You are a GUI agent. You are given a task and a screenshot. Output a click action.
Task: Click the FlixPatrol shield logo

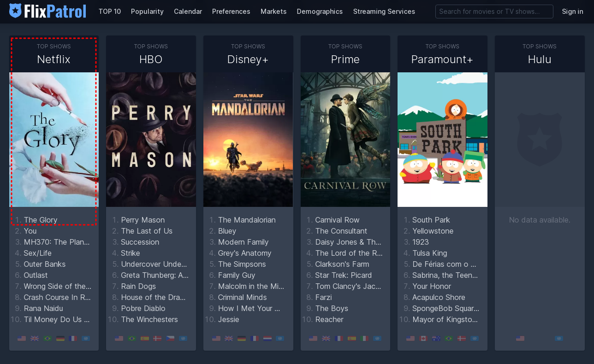(15, 11)
